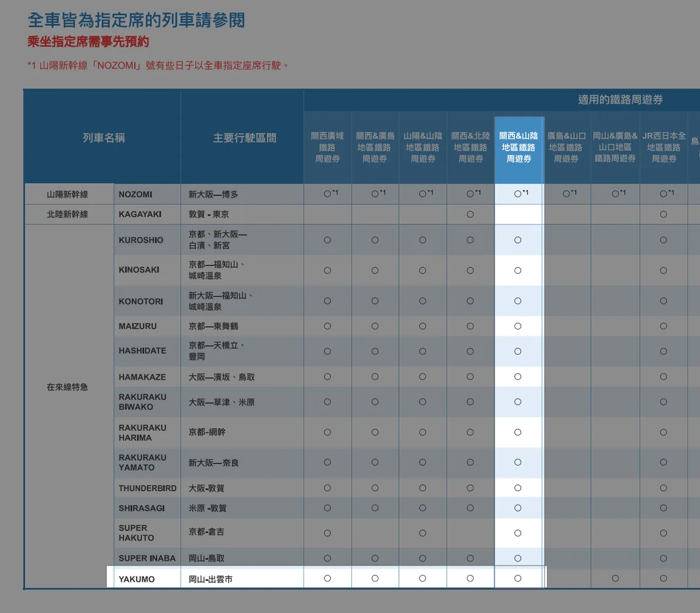
Task: Click the red 乘坐指定席需事先預約 notice text
Action: [88, 42]
